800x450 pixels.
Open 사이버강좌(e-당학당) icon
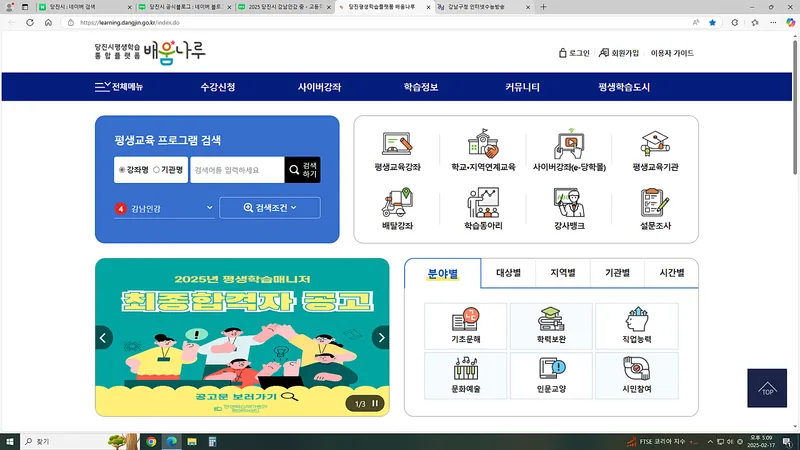click(569, 152)
